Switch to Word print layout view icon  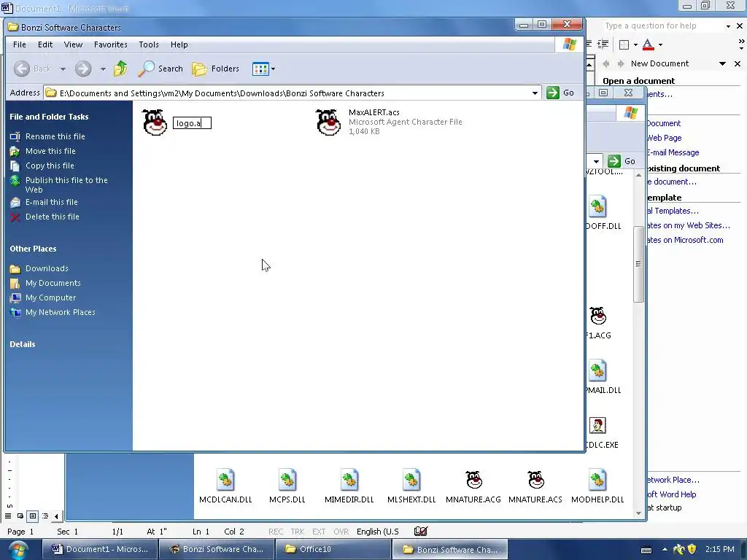click(x=32, y=516)
